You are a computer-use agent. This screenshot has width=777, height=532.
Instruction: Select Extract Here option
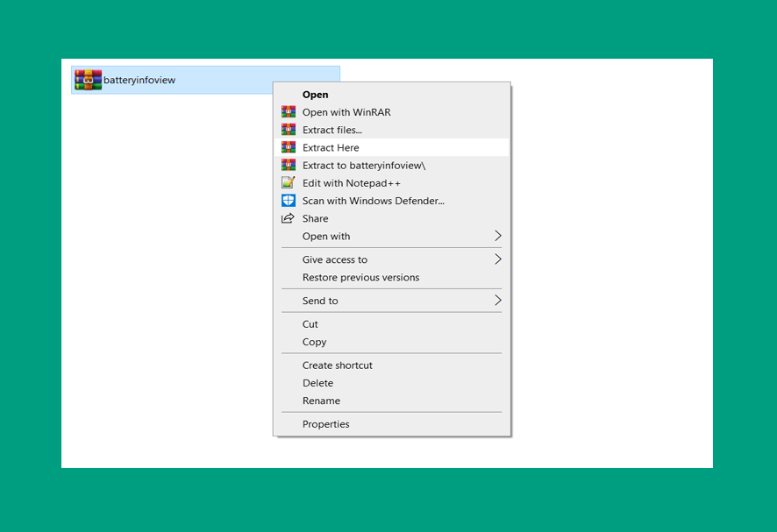(391, 147)
